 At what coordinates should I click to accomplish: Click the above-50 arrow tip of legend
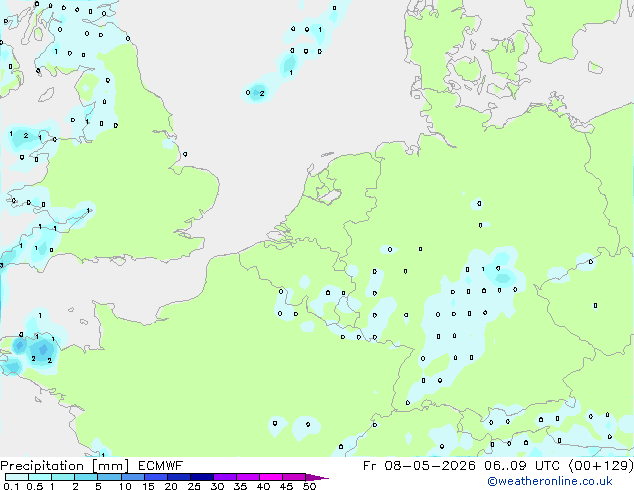[317, 477]
